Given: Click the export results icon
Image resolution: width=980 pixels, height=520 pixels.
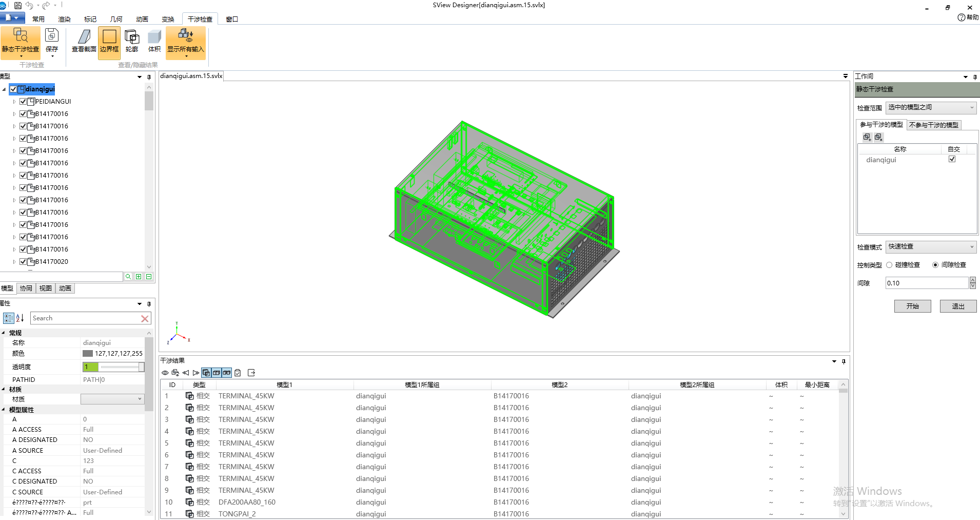Looking at the screenshot, I should [x=251, y=373].
